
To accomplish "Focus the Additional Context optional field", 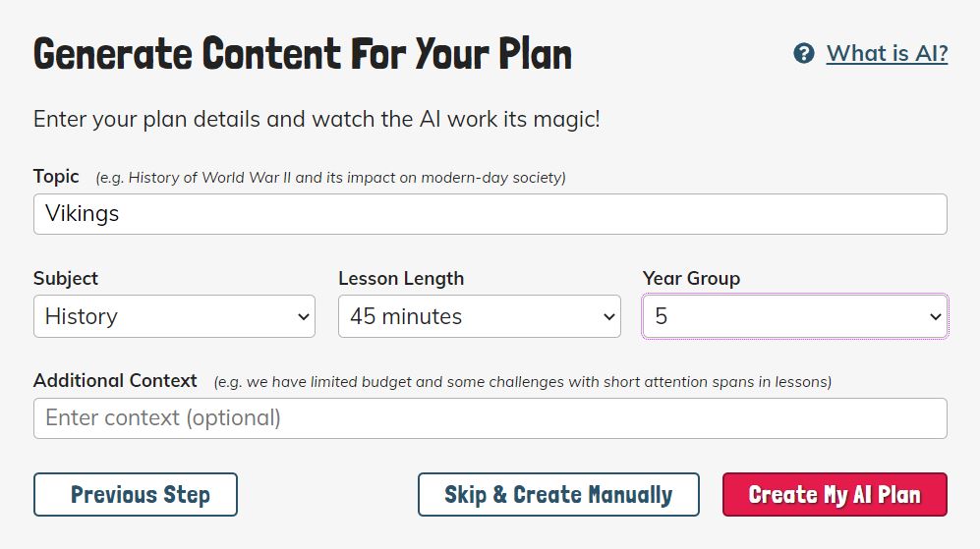I will pyautogui.click(x=490, y=418).
